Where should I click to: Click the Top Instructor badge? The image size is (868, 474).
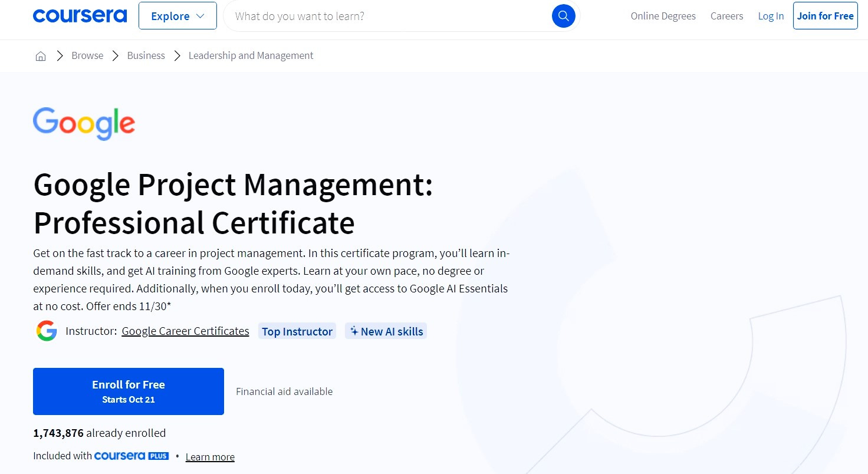point(297,331)
